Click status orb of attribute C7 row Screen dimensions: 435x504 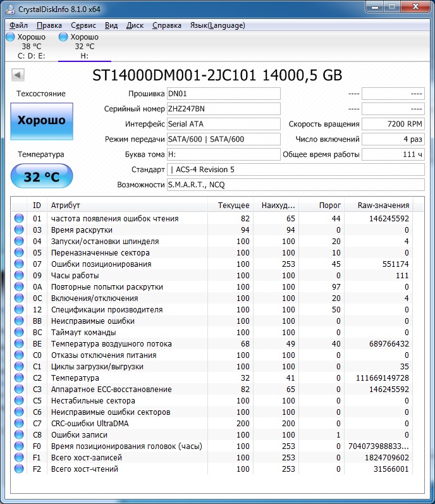coord(19,423)
